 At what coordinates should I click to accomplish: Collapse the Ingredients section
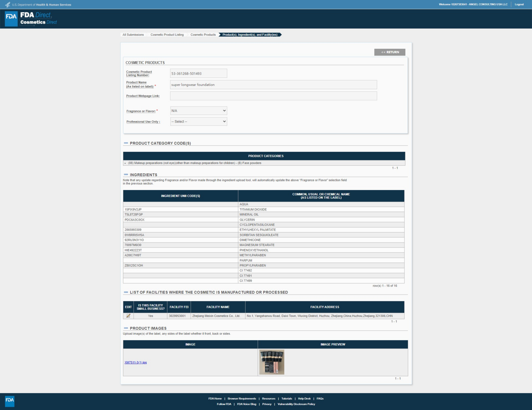point(126,175)
